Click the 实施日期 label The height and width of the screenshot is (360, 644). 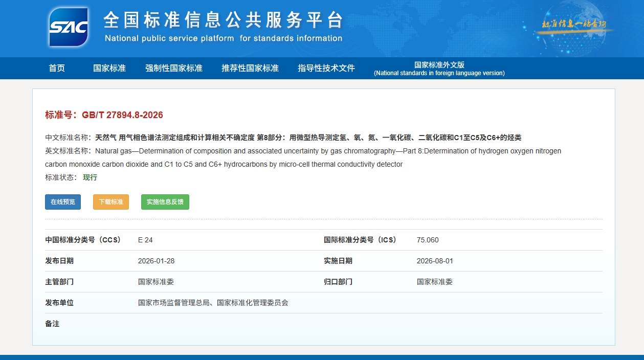click(x=338, y=261)
